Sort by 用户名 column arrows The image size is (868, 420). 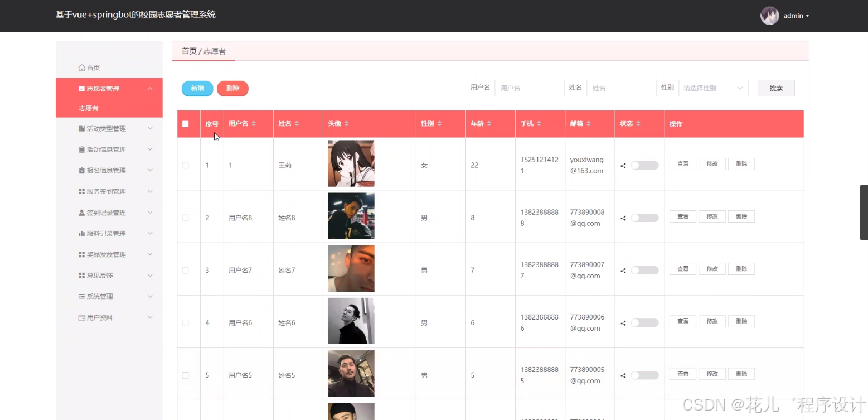(x=254, y=124)
